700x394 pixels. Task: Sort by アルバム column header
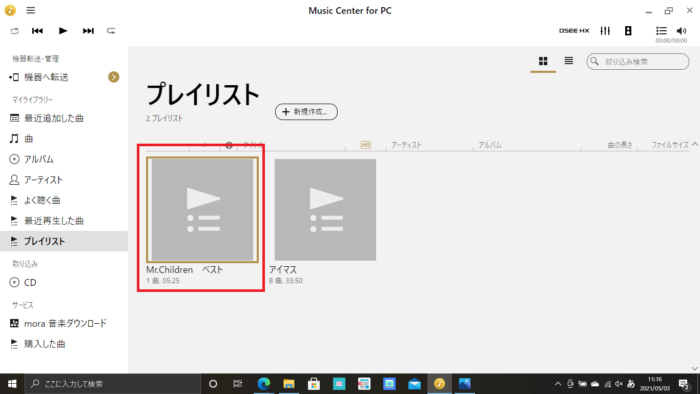click(490, 145)
